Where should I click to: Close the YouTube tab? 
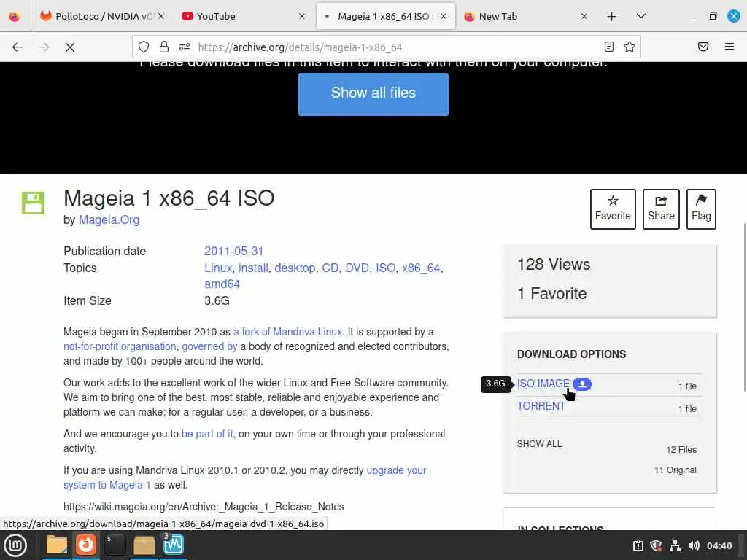301,16
